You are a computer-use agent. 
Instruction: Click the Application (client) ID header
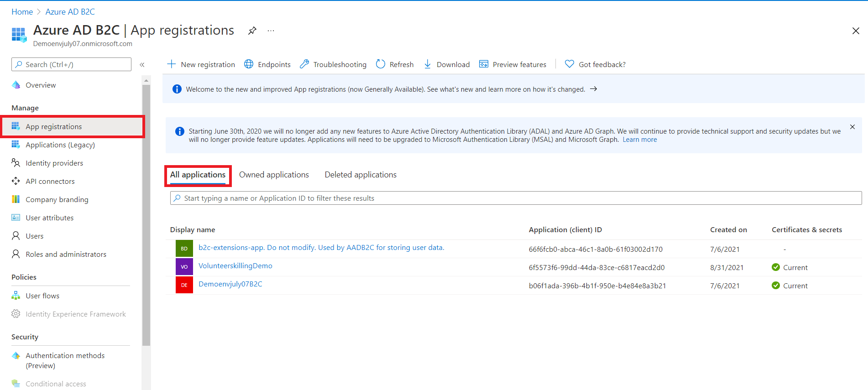(x=565, y=229)
